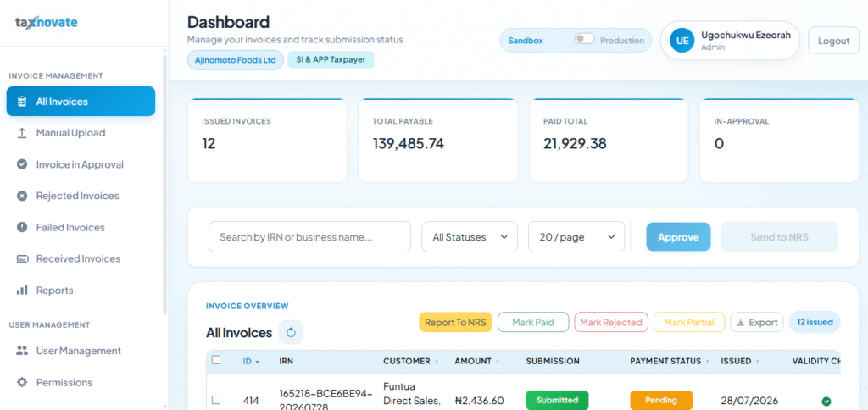Click the Approve button

tap(678, 237)
